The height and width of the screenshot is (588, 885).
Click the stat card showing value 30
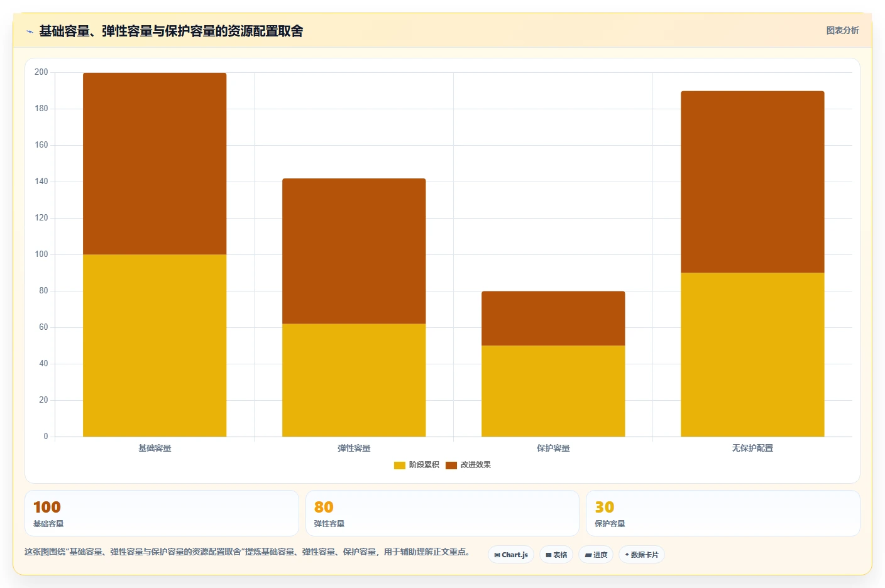tap(723, 513)
